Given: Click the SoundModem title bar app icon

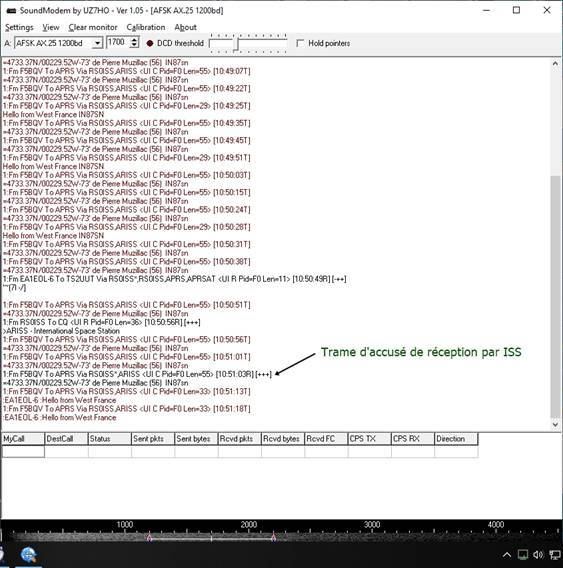Looking at the screenshot, I should pos(11,11).
